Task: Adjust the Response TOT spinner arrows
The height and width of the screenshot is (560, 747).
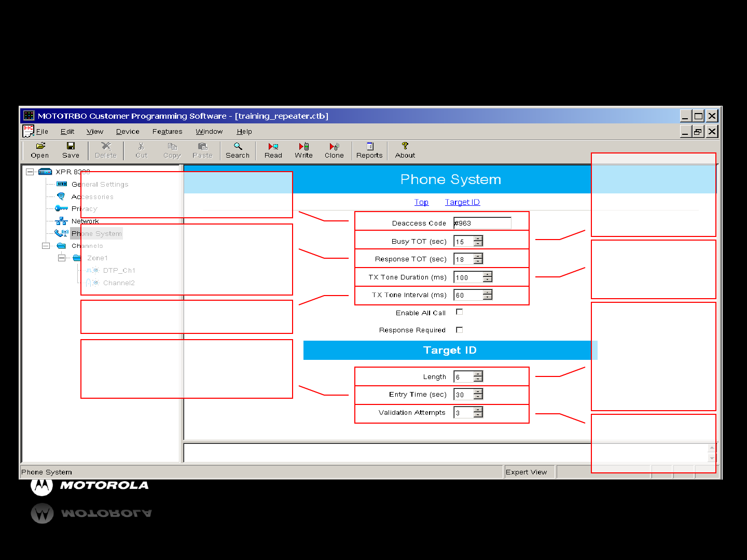Action: pyautogui.click(x=478, y=259)
